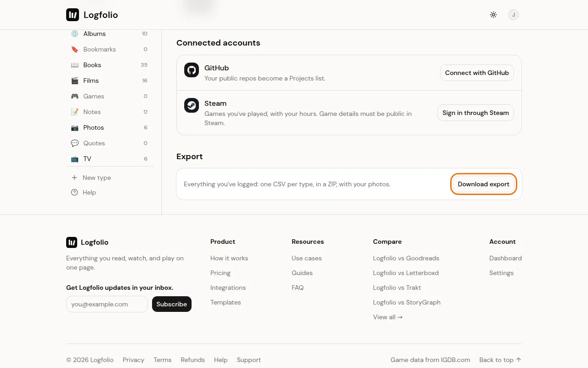
Task: Open Albums in the sidebar
Action: [110, 34]
